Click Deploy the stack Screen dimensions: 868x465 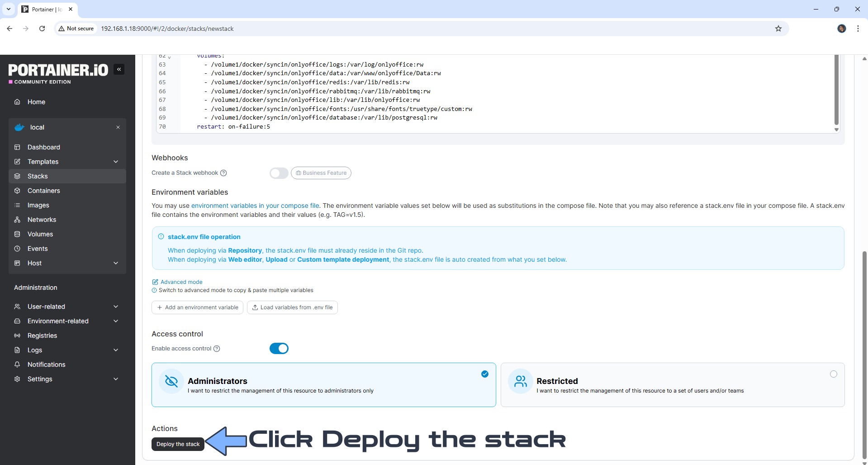coord(177,444)
